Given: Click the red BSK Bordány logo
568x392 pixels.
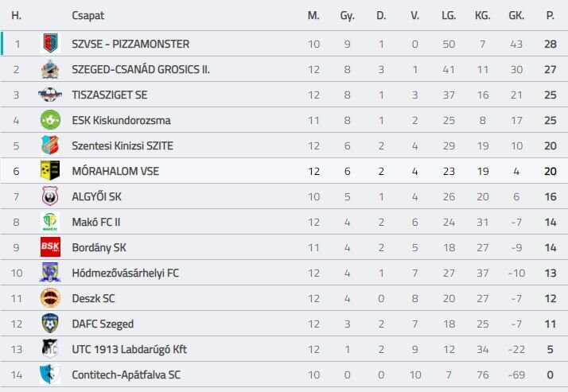Looking at the screenshot, I should (x=50, y=246).
